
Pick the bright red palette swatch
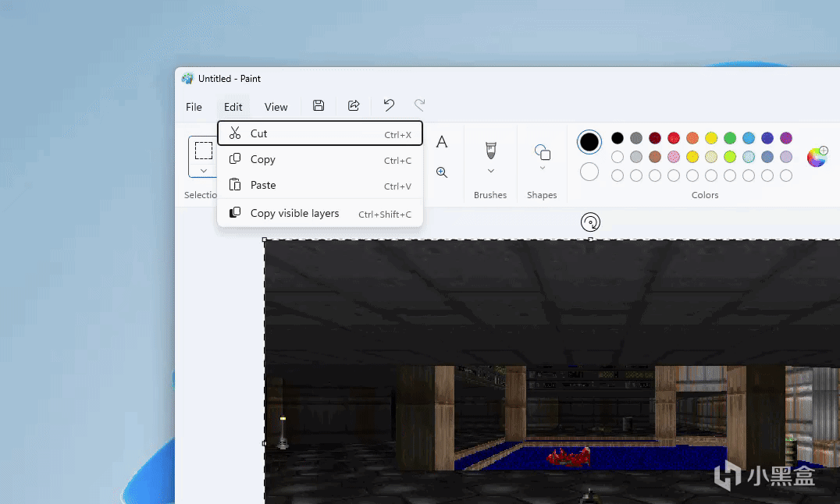pyautogui.click(x=674, y=138)
